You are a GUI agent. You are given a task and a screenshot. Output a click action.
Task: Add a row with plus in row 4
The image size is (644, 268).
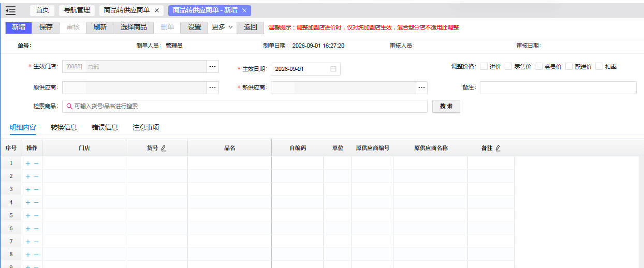click(x=28, y=202)
